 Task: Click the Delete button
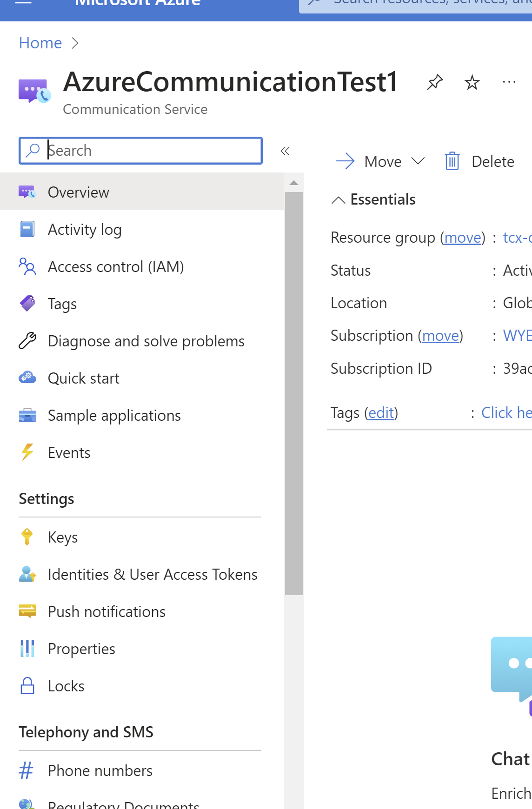(x=479, y=161)
